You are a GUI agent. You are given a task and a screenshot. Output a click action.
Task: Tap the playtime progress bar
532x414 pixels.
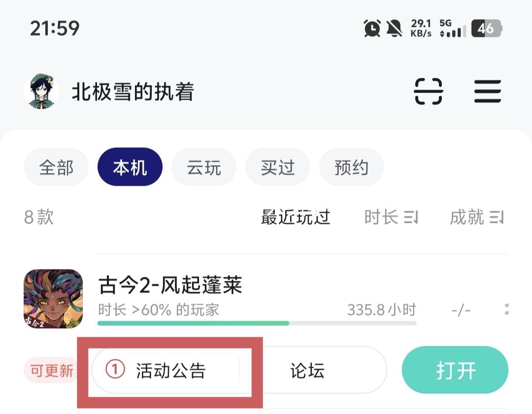pos(257,323)
